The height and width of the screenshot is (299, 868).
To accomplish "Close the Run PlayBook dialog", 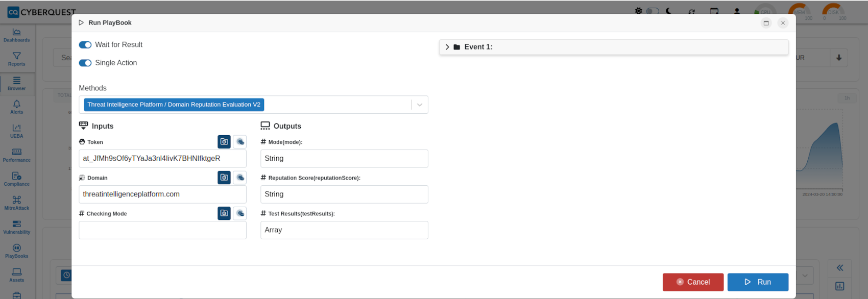I will click(x=783, y=23).
